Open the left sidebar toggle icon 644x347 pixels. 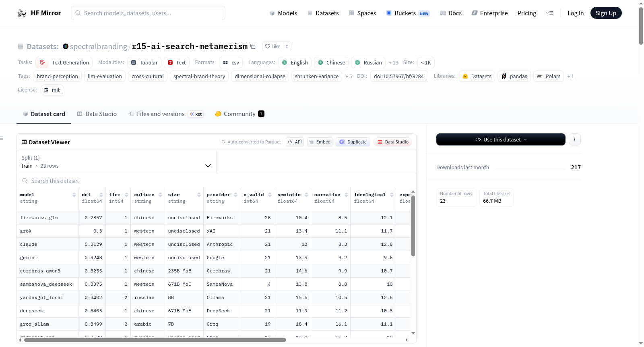2,138
